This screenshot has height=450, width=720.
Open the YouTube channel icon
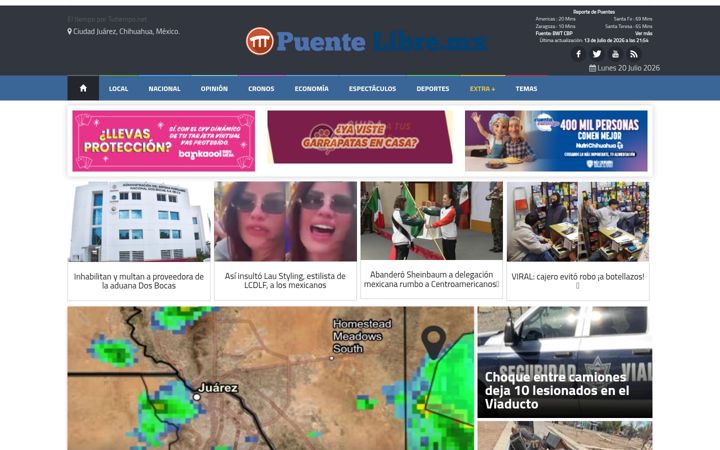pos(615,54)
